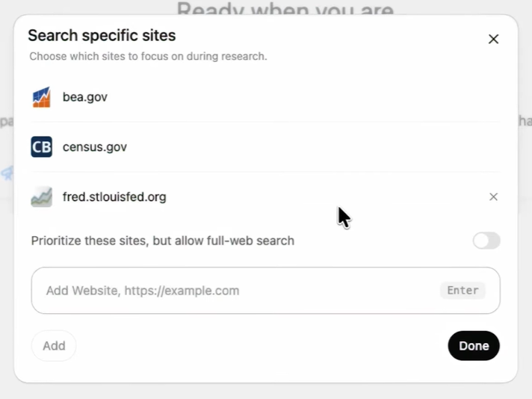Click the fred.stlouisfed.org chart favicon
The width and height of the screenshot is (532, 399).
(42, 197)
